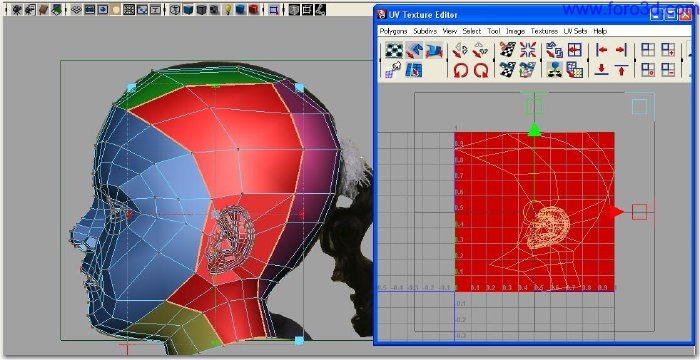Toggle the field chart grid icon

click(129, 9)
